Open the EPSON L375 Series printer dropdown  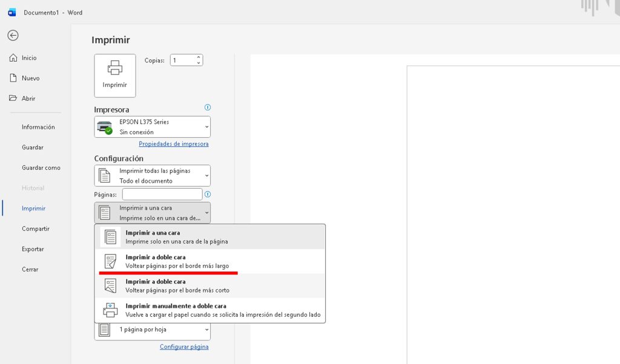(153, 127)
